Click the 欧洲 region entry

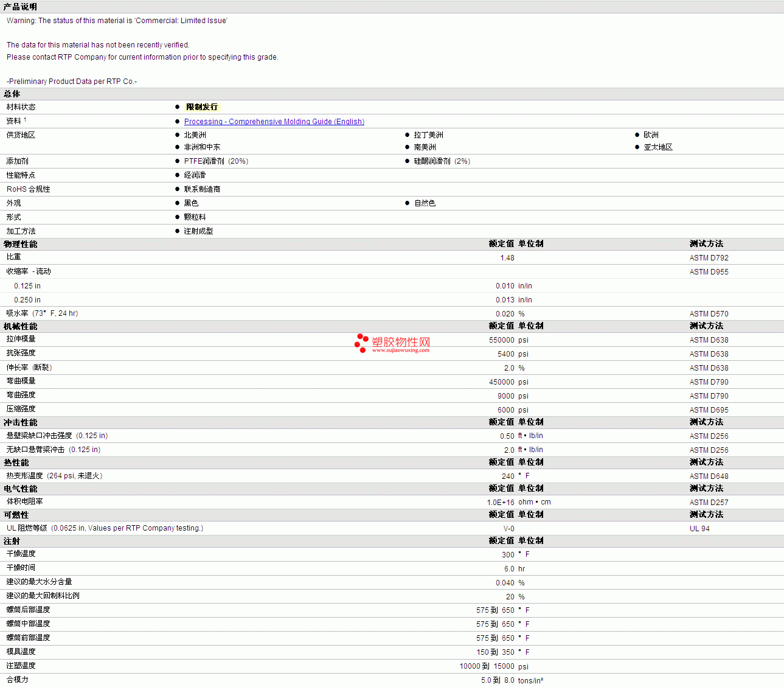(x=651, y=135)
